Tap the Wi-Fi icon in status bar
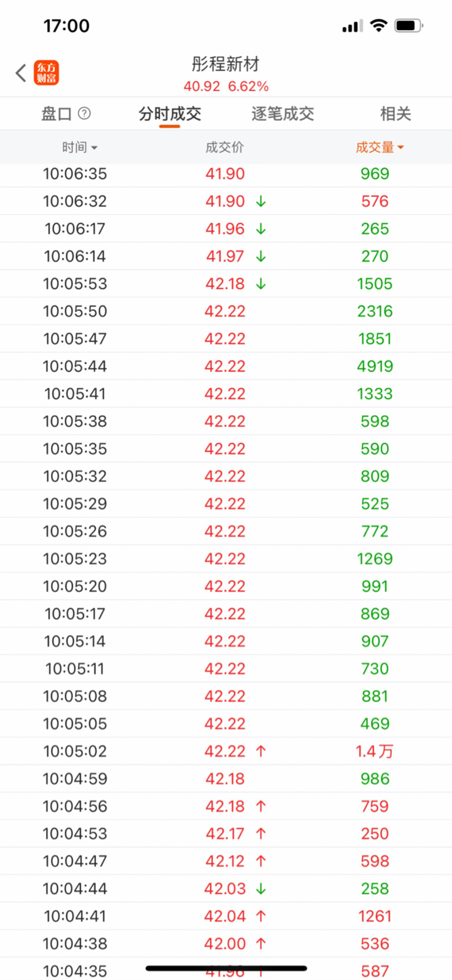The width and height of the screenshot is (452, 980). (x=379, y=25)
